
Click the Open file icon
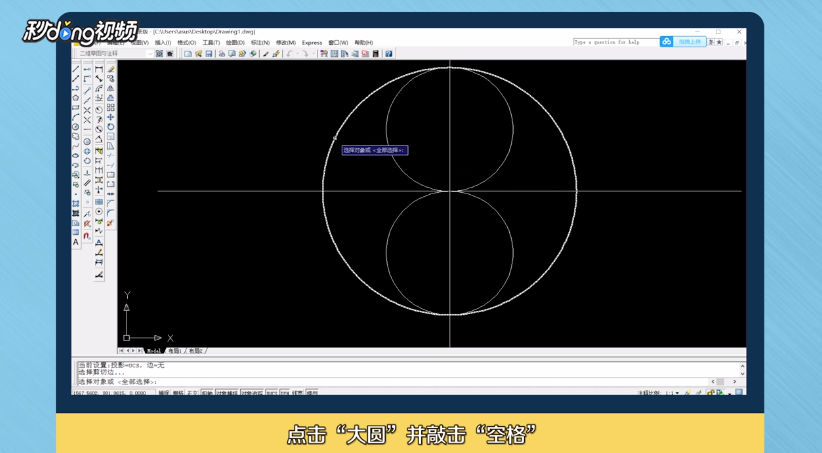(x=199, y=53)
